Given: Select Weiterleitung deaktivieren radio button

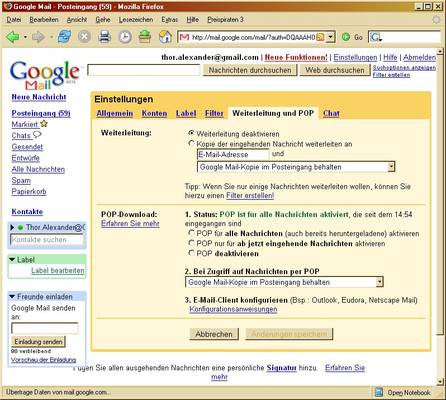Looking at the screenshot, I should point(191,133).
